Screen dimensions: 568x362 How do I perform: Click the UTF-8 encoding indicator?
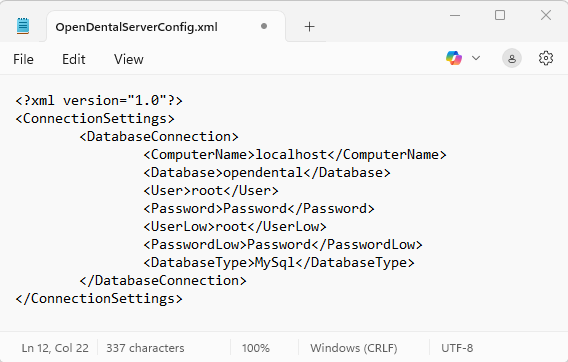[457, 348]
